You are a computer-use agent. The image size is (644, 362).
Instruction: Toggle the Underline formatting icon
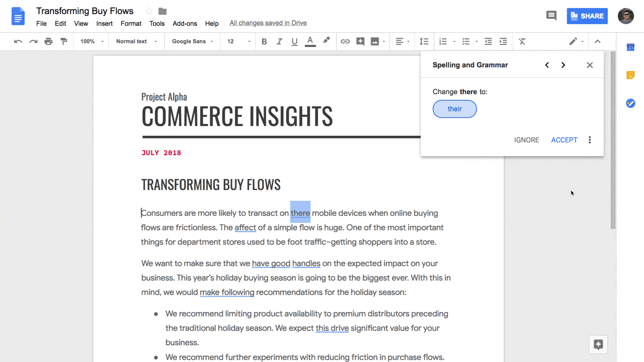click(x=294, y=41)
